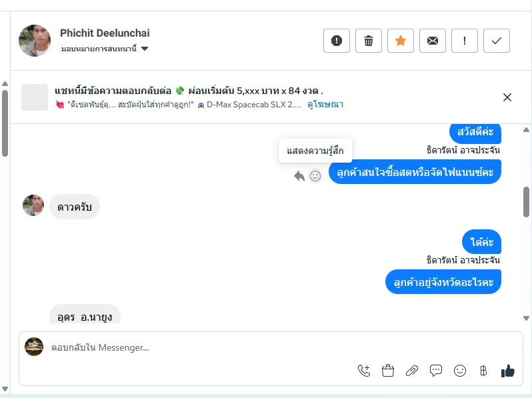The image size is (532, 398).
Task: Open the email envelope icon in header
Action: pyautogui.click(x=433, y=41)
